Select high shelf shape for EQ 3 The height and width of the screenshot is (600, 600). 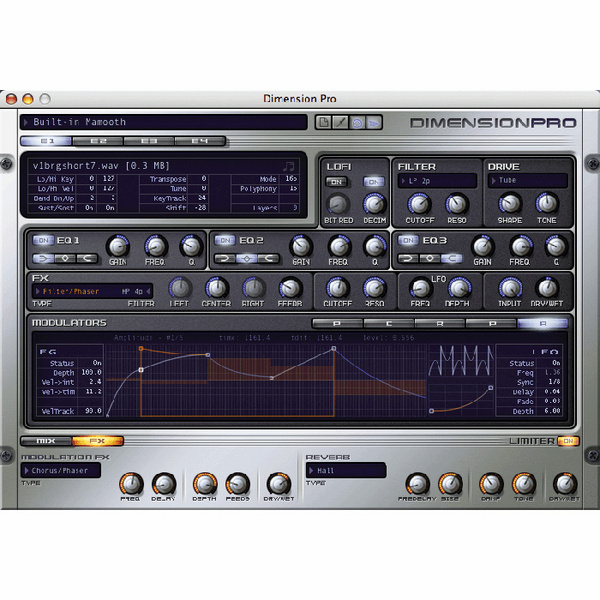click(451, 258)
